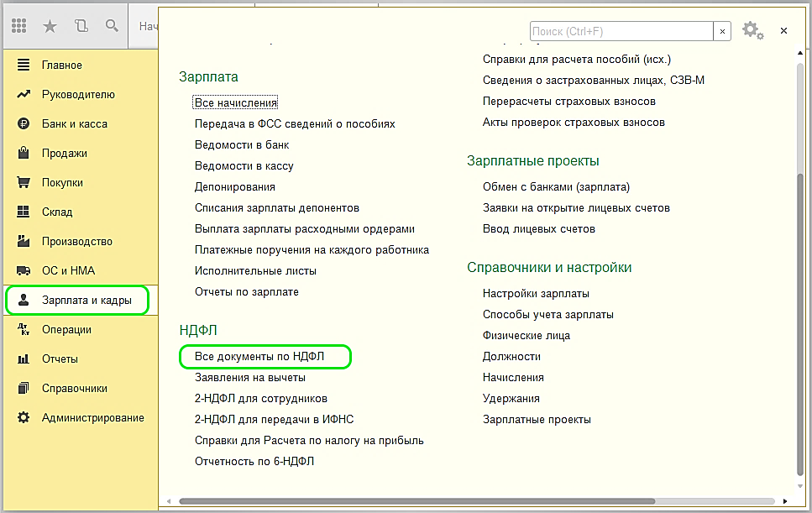Click the Операции Дт/Кт icon
Screen dimensions: 812x513
tap(24, 329)
